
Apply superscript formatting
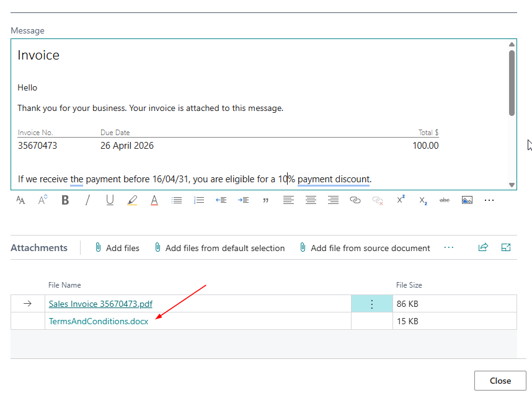[x=401, y=200]
